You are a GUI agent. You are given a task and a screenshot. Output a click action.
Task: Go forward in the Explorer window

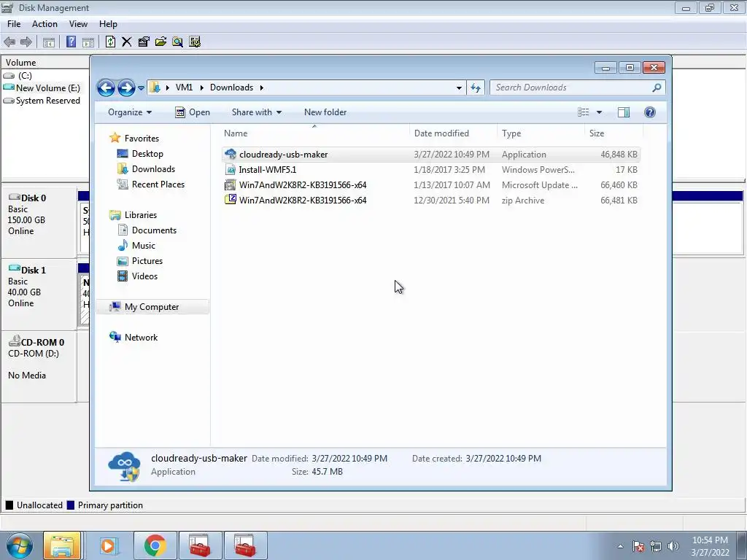125,87
